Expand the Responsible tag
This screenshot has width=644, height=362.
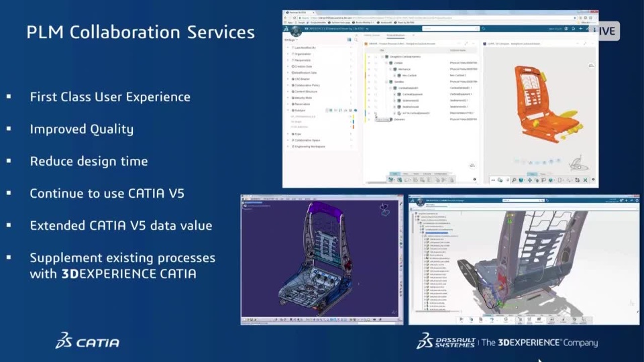point(288,60)
